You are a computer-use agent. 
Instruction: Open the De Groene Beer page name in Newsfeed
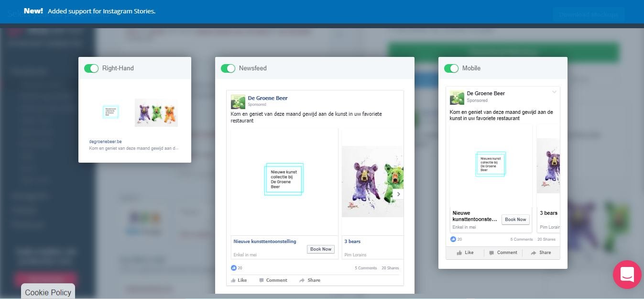267,98
